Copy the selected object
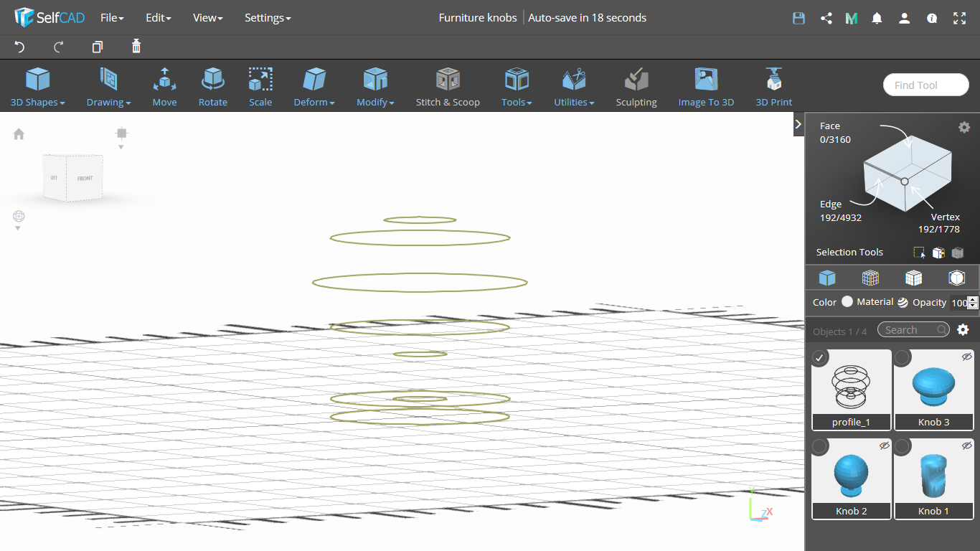The height and width of the screenshot is (551, 980). (98, 47)
